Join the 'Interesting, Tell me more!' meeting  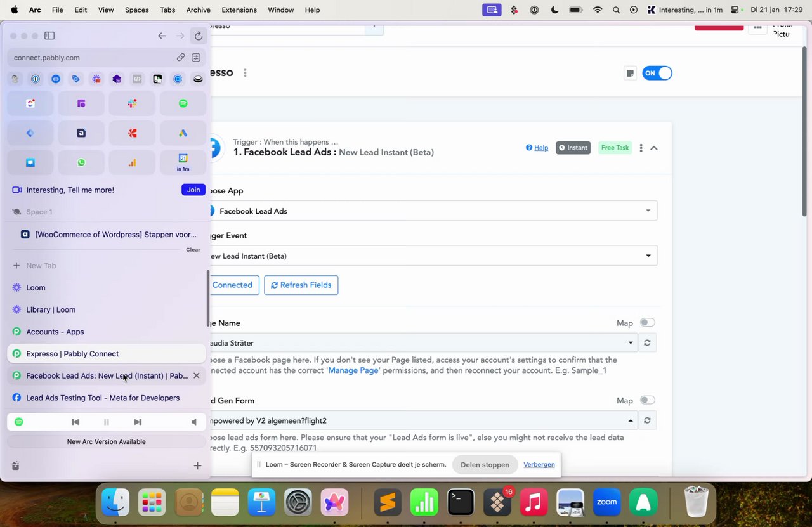[x=193, y=190]
